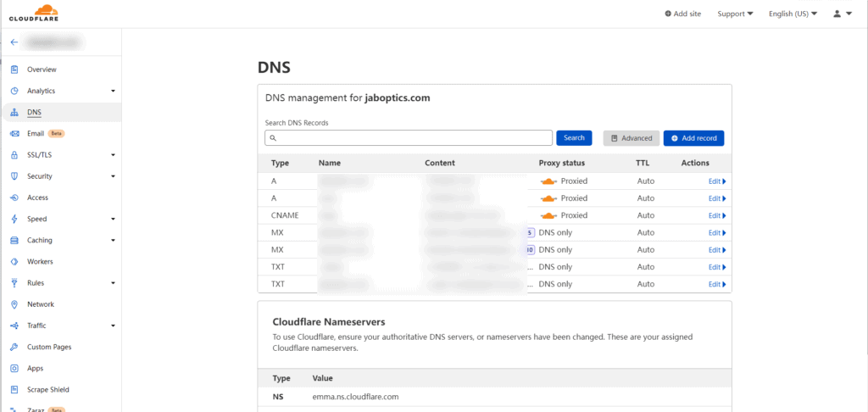This screenshot has width=868, height=412.
Task: Click the Cloudflare logo
Action: point(34,14)
